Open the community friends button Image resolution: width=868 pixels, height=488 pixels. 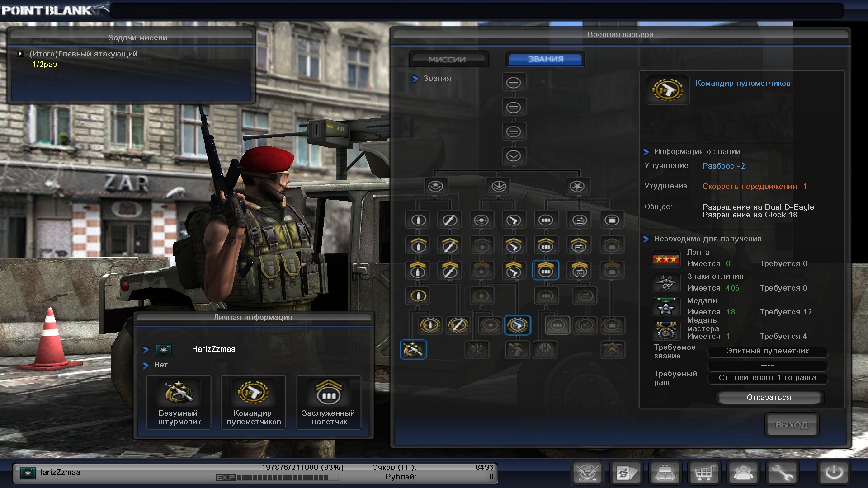click(x=743, y=473)
